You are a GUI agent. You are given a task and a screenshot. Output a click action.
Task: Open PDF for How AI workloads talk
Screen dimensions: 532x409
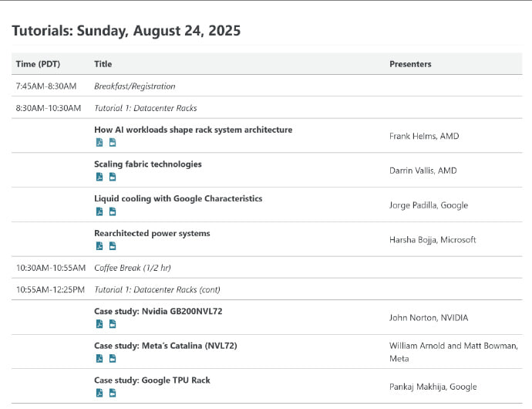pyautogui.click(x=99, y=143)
